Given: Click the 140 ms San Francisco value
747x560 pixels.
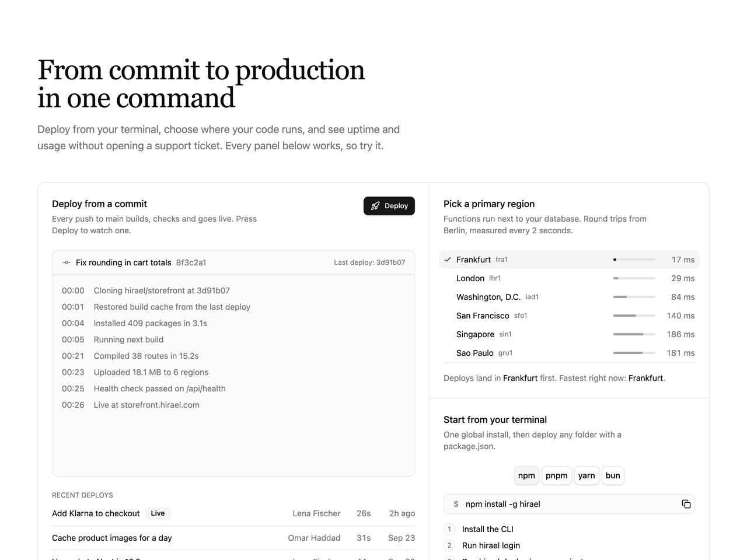Looking at the screenshot, I should [680, 316].
